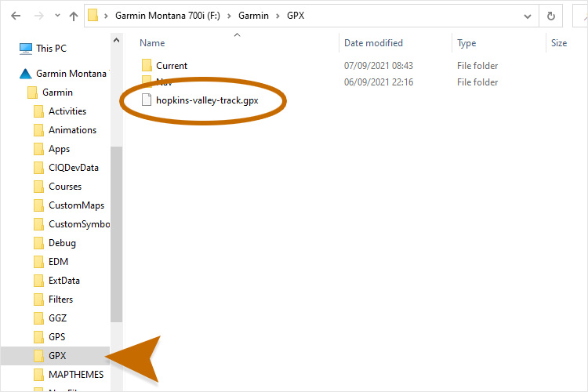Image resolution: width=588 pixels, height=392 pixels.
Task: Open the GPS folder
Action: coord(57,337)
